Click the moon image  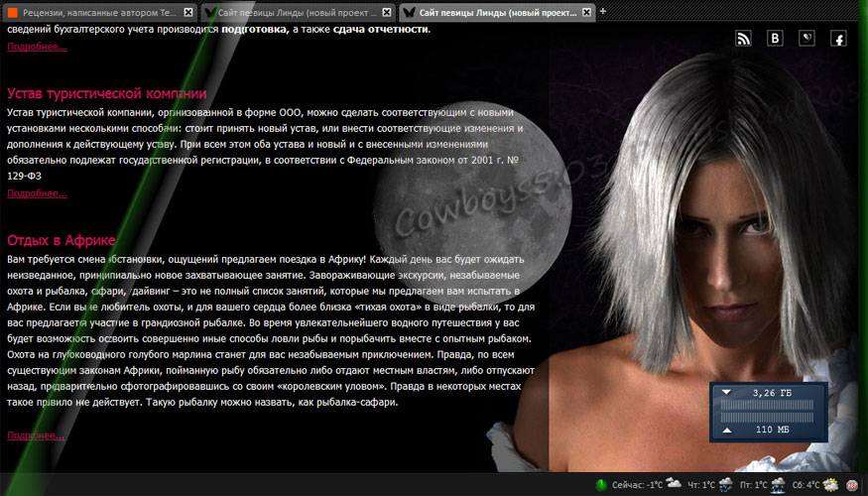tap(471, 202)
